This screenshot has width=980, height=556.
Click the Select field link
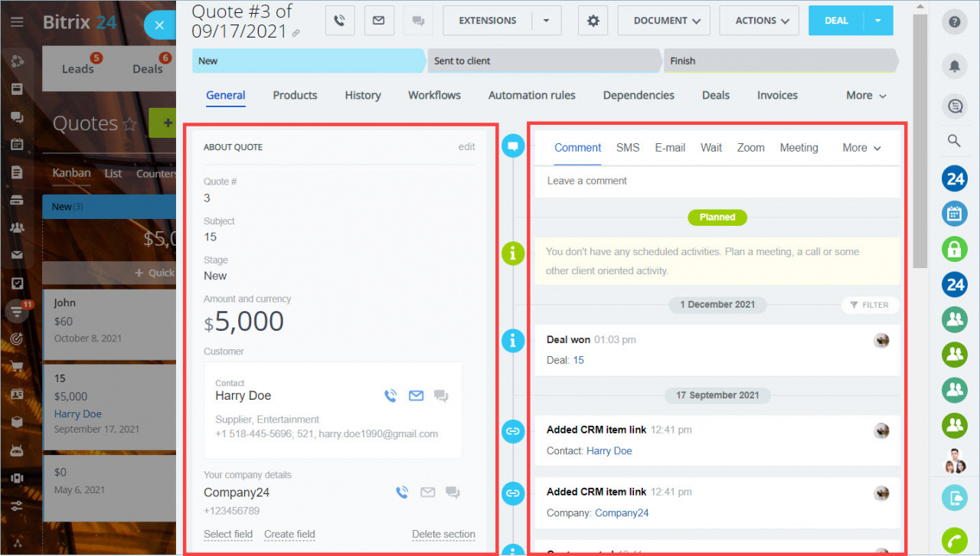(x=228, y=534)
